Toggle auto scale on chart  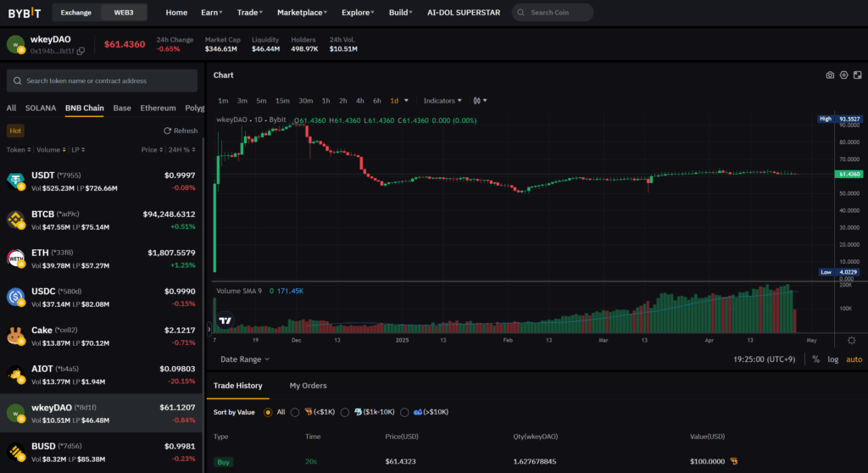[x=854, y=359]
